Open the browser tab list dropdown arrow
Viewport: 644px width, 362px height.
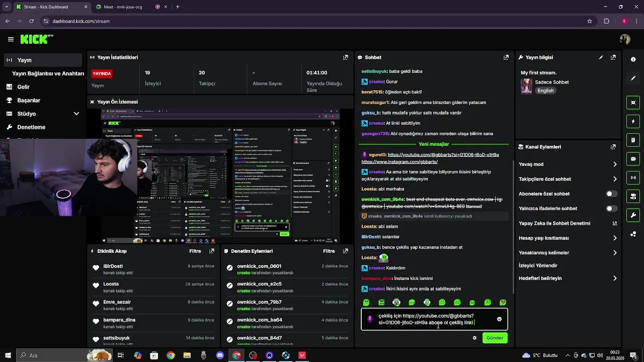(7, 7)
